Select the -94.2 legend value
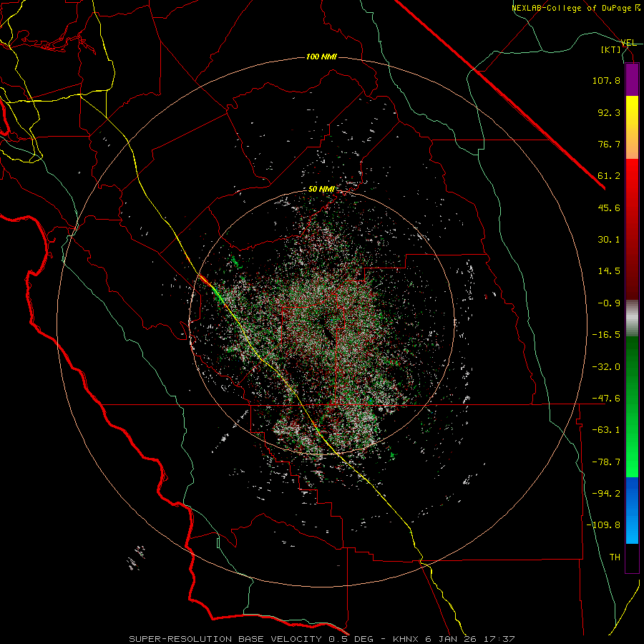The width and height of the screenshot is (644, 644). tap(606, 493)
